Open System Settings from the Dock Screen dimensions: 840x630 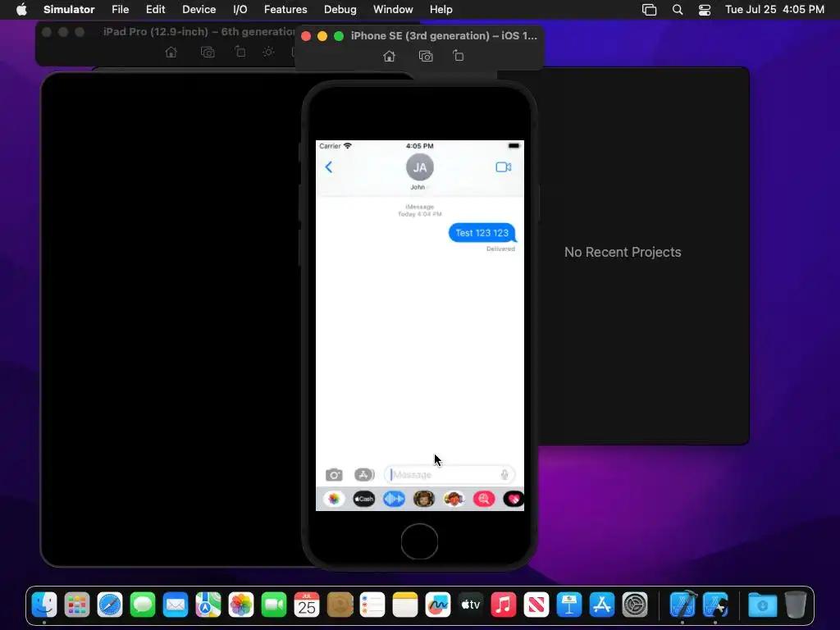click(x=635, y=605)
